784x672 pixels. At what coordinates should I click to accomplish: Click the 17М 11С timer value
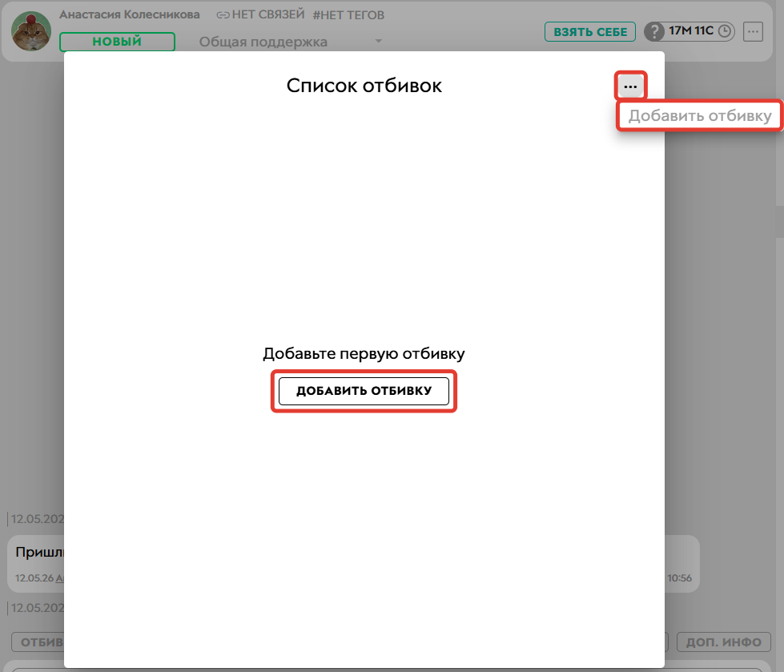click(691, 31)
